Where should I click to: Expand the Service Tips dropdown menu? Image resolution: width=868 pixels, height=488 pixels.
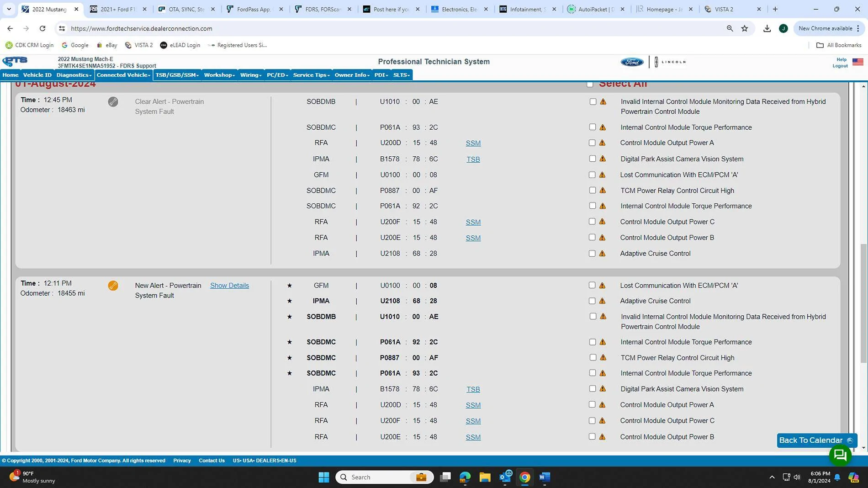pyautogui.click(x=312, y=75)
